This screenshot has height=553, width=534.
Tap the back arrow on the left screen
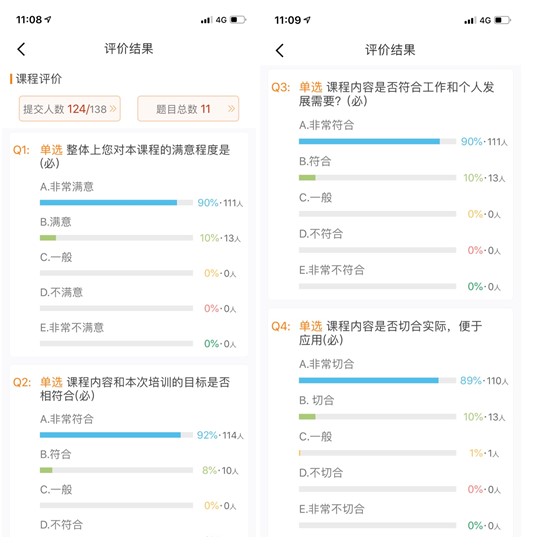(x=21, y=49)
